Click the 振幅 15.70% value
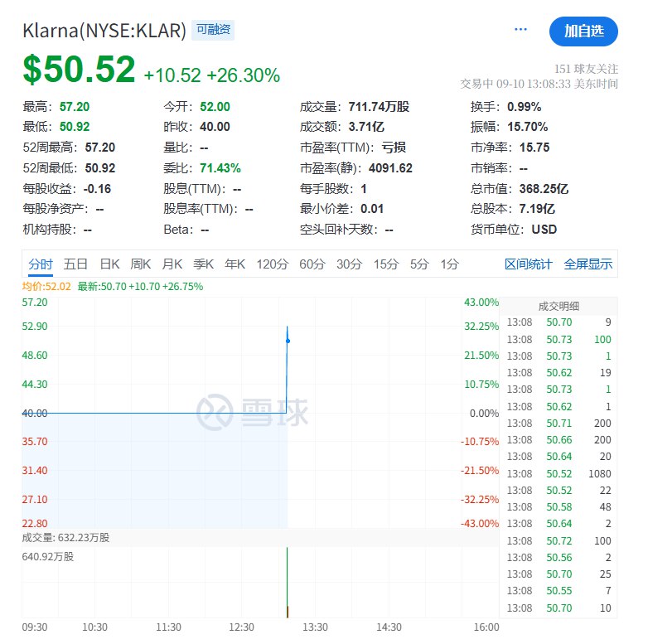648x644 pixels. (528, 127)
